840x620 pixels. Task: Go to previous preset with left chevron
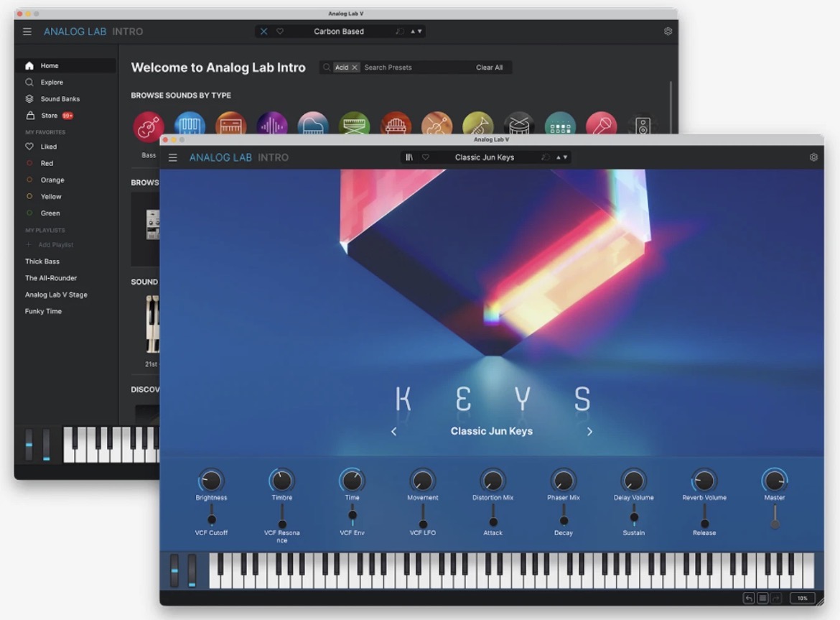pyautogui.click(x=394, y=432)
